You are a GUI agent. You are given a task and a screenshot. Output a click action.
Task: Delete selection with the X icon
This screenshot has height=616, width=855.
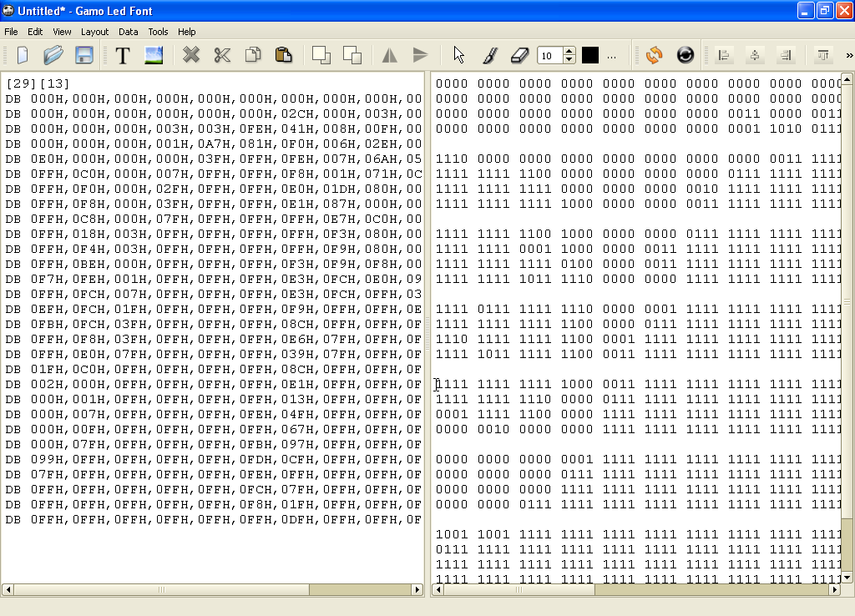(191, 55)
